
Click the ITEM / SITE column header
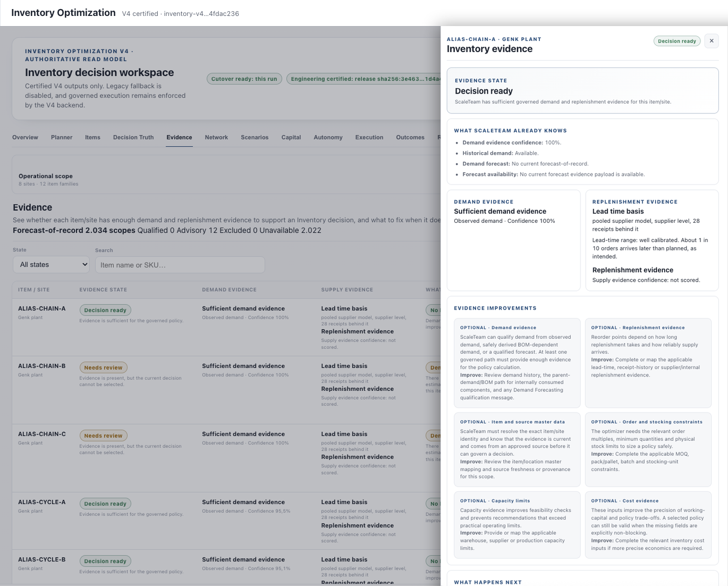[x=34, y=290]
